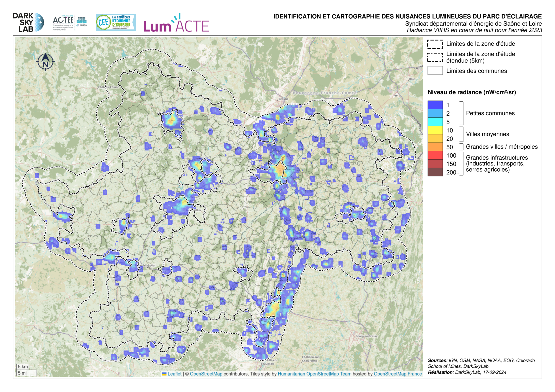Click the north arrow compass icon

point(46,62)
